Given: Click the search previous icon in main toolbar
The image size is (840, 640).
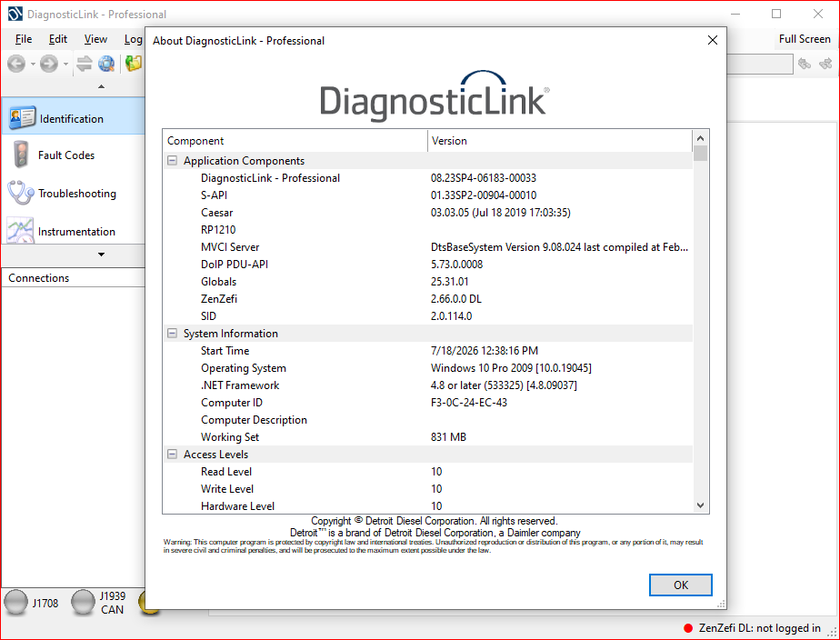Looking at the screenshot, I should [805, 64].
